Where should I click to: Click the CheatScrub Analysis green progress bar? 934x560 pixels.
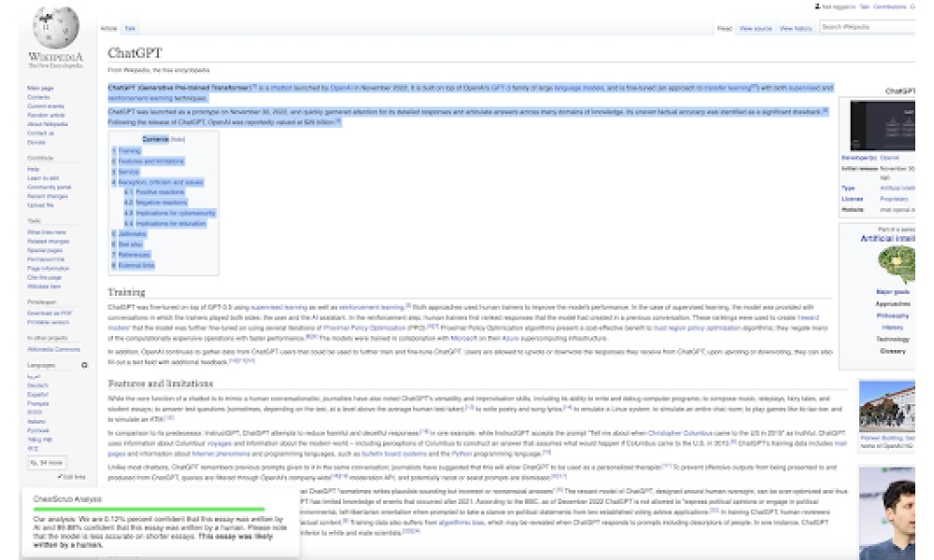click(x=149, y=510)
